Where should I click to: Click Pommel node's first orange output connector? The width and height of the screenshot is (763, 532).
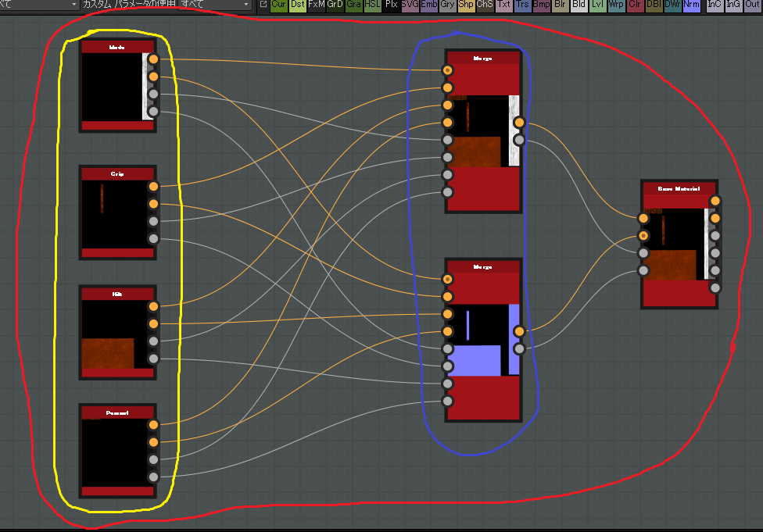coord(153,425)
